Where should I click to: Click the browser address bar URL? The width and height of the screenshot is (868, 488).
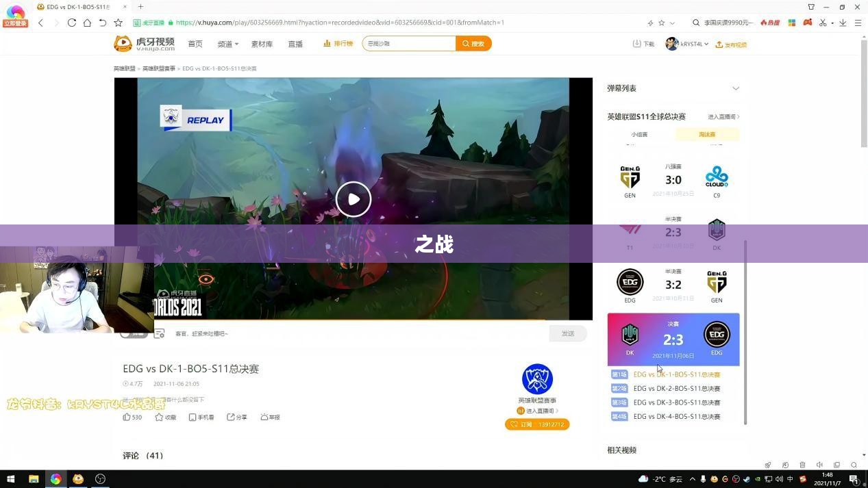pyautogui.click(x=340, y=23)
